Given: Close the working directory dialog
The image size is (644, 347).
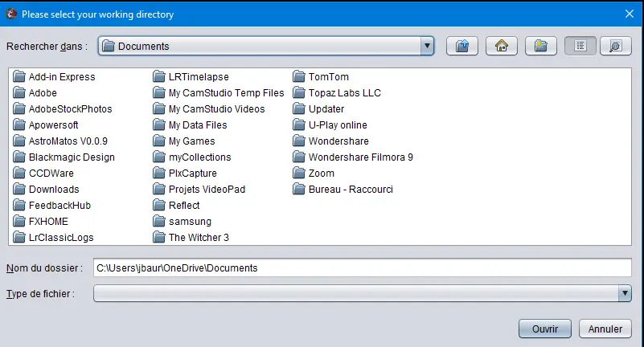Looking at the screenshot, I should coord(630,14).
